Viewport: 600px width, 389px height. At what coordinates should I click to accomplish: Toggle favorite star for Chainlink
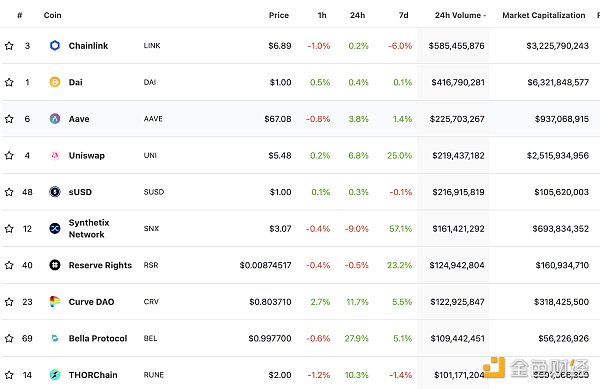9,46
